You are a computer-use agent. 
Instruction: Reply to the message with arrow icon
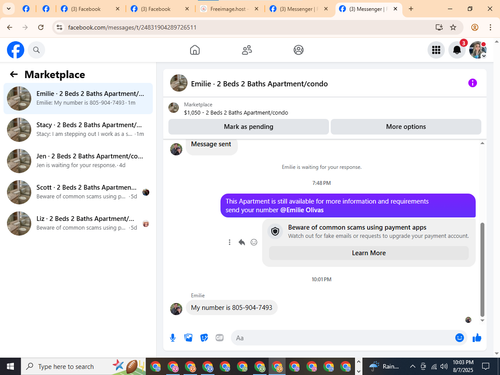(x=242, y=242)
